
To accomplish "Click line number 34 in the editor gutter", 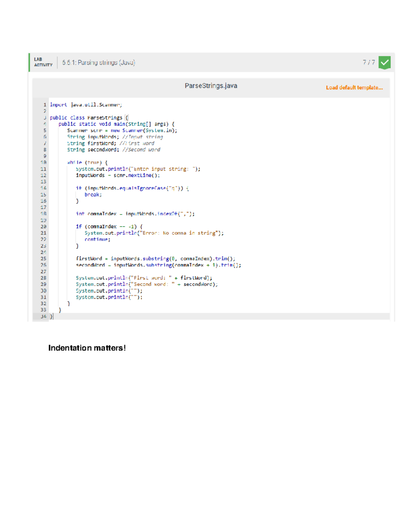I will (x=44, y=316).
